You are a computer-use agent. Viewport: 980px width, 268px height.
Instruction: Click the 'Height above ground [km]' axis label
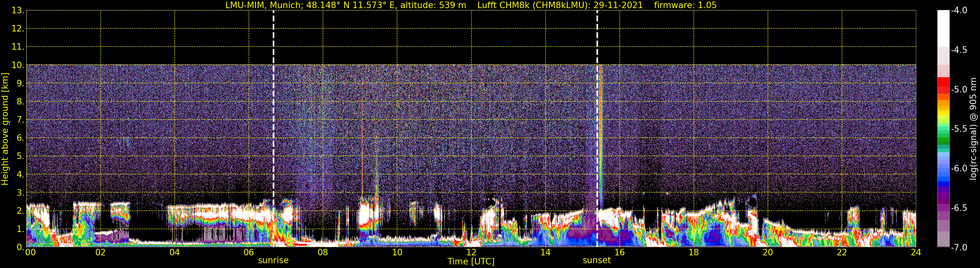point(5,129)
